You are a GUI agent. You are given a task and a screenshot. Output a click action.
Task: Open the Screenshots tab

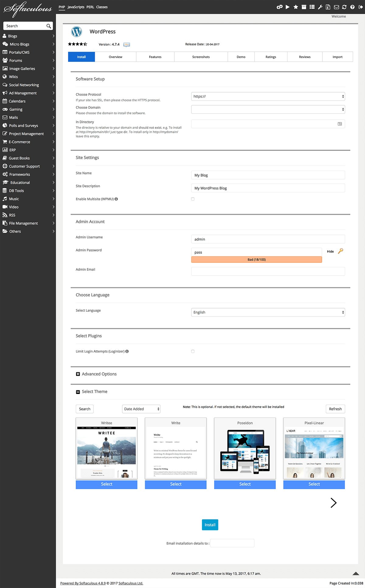(201, 57)
